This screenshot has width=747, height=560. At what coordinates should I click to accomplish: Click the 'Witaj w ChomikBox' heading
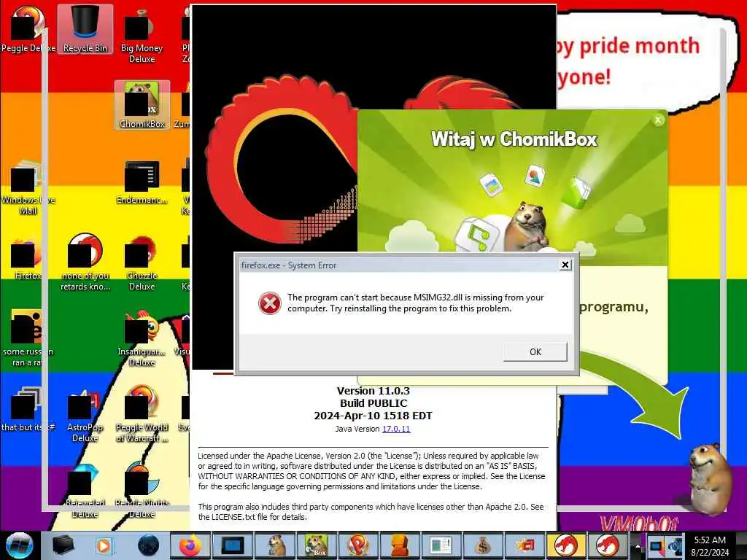click(x=514, y=139)
